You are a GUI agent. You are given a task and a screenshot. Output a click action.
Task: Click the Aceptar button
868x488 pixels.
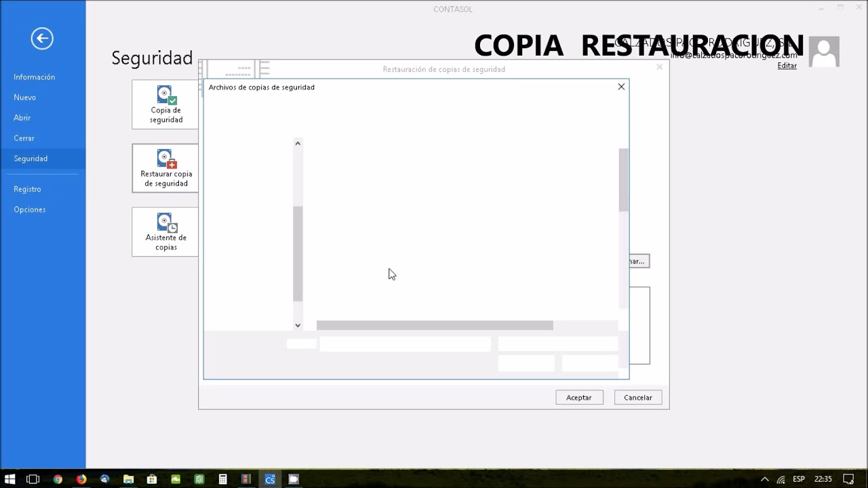coord(579,398)
